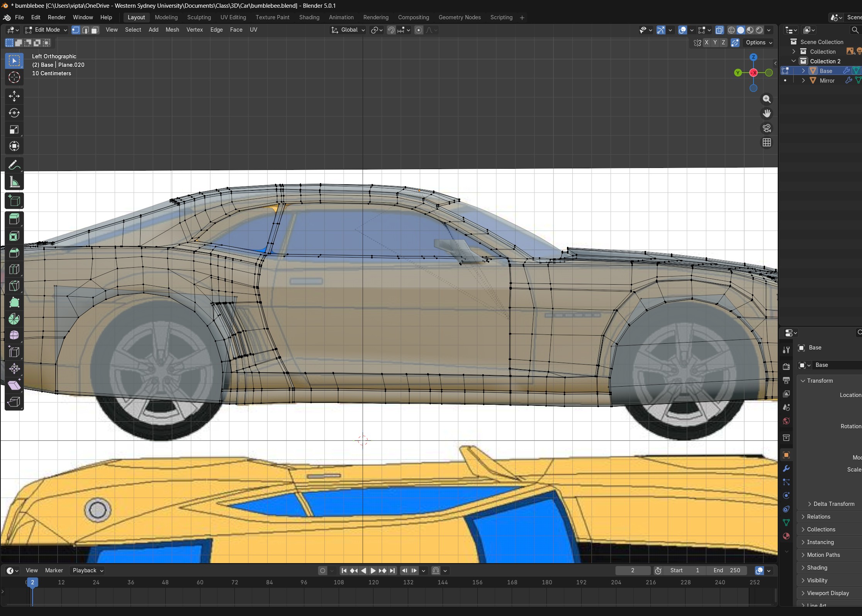The height and width of the screenshot is (616, 862).
Task: Enable vertex select mode
Action: 76,30
